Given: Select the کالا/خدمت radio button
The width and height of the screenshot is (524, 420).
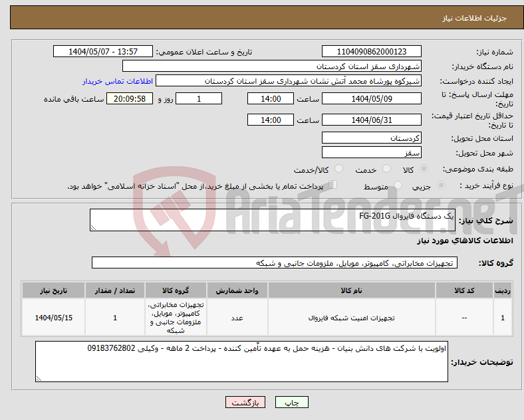Looking at the screenshot, I should coord(338,169).
